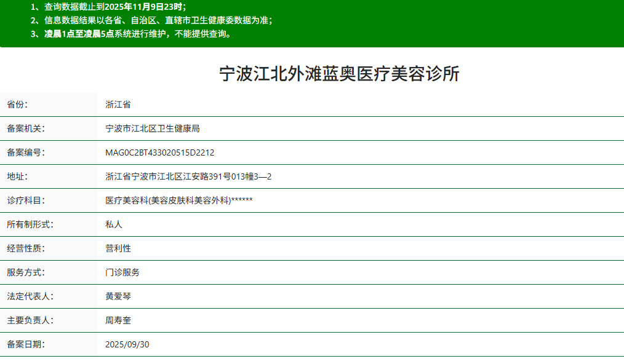Click the 私人 ownership value
The width and height of the screenshot is (624, 364).
tap(111, 224)
